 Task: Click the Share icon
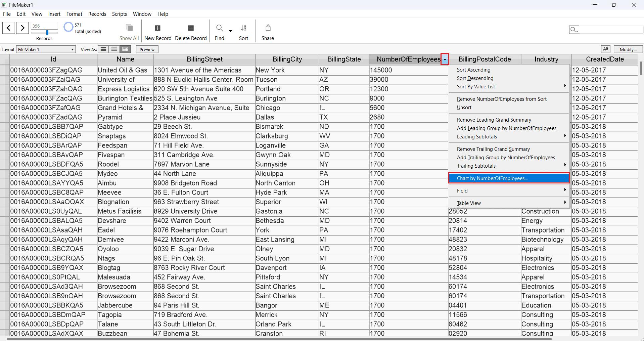268,28
